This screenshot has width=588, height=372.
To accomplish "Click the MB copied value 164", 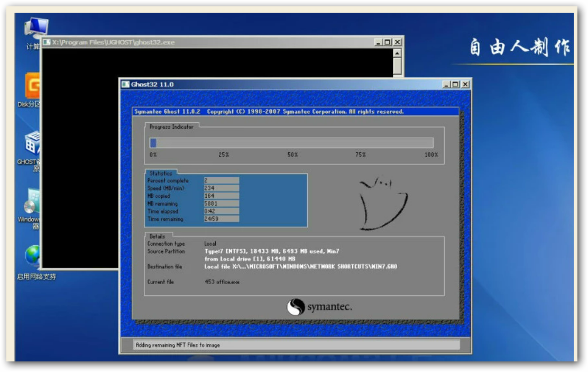I will 221,196.
